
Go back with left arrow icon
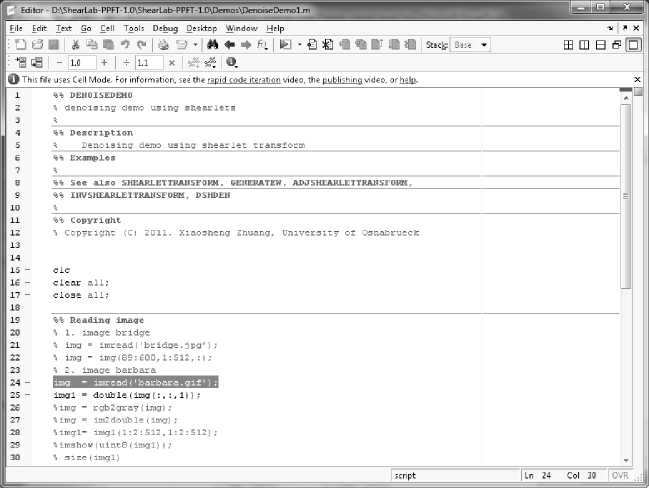[x=230, y=44]
